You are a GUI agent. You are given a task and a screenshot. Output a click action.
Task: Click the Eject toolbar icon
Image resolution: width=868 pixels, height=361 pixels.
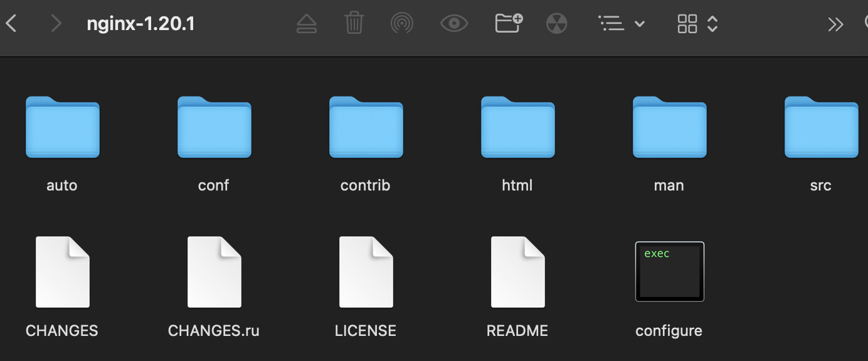(307, 24)
